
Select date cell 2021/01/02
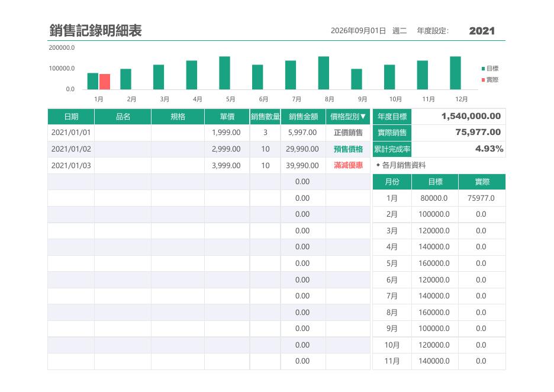coord(71,149)
